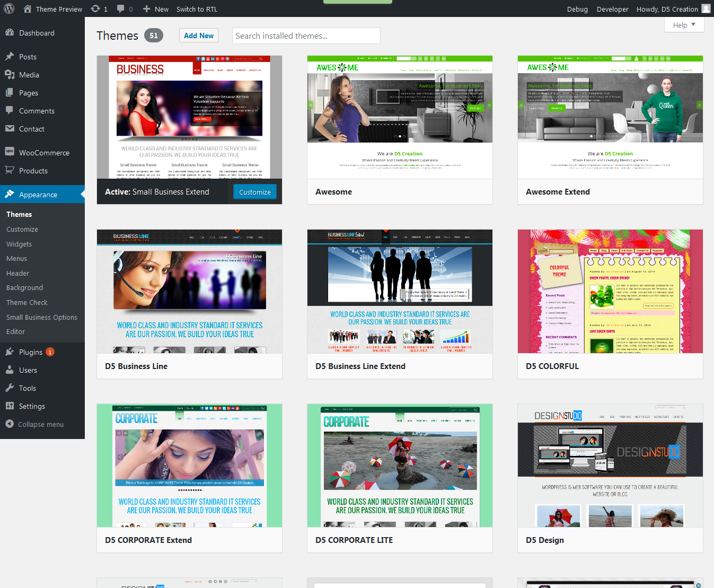Open the Customize submenu item
Image resolution: width=714 pixels, height=588 pixels.
(22, 229)
